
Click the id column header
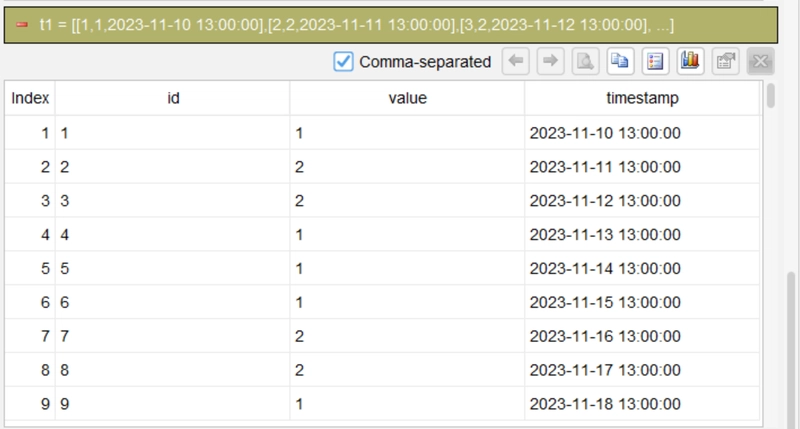click(x=173, y=98)
